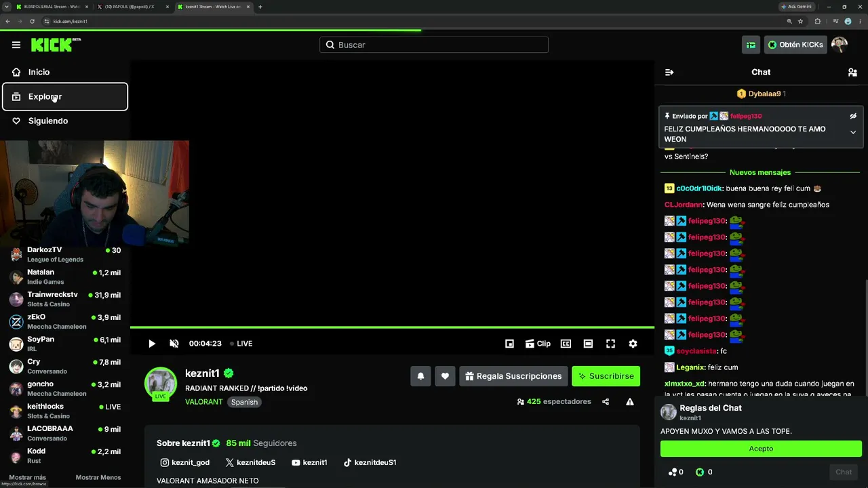The width and height of the screenshot is (868, 488).
Task: Open Dybalaa9 top gifter entry
Action: click(761, 94)
